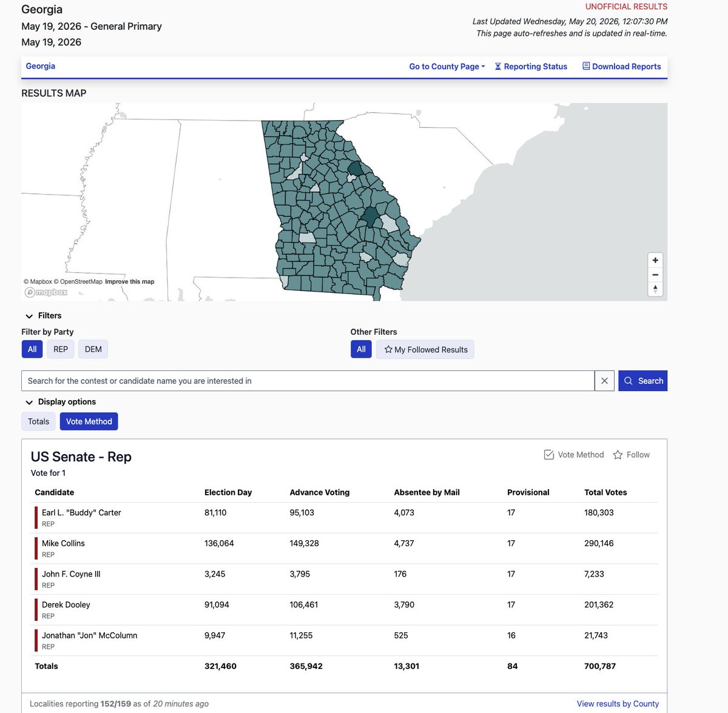The image size is (728, 713).
Task: Switch display to Totals
Action: tap(39, 421)
